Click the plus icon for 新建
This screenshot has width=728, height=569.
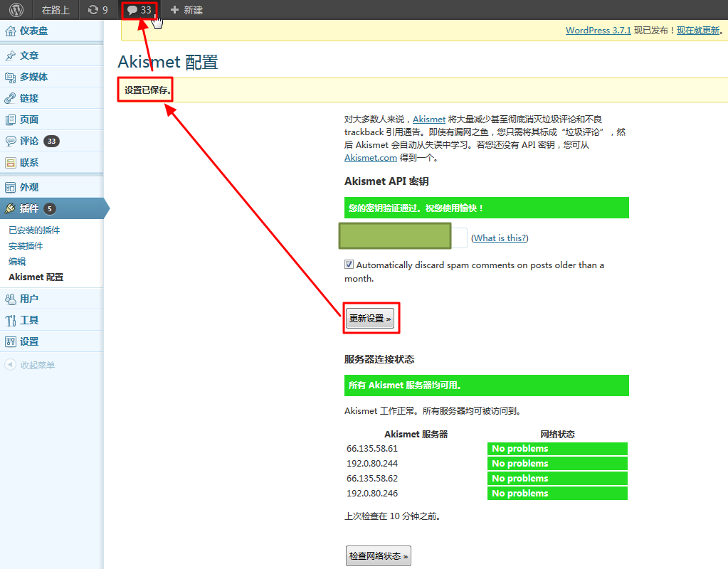174,10
